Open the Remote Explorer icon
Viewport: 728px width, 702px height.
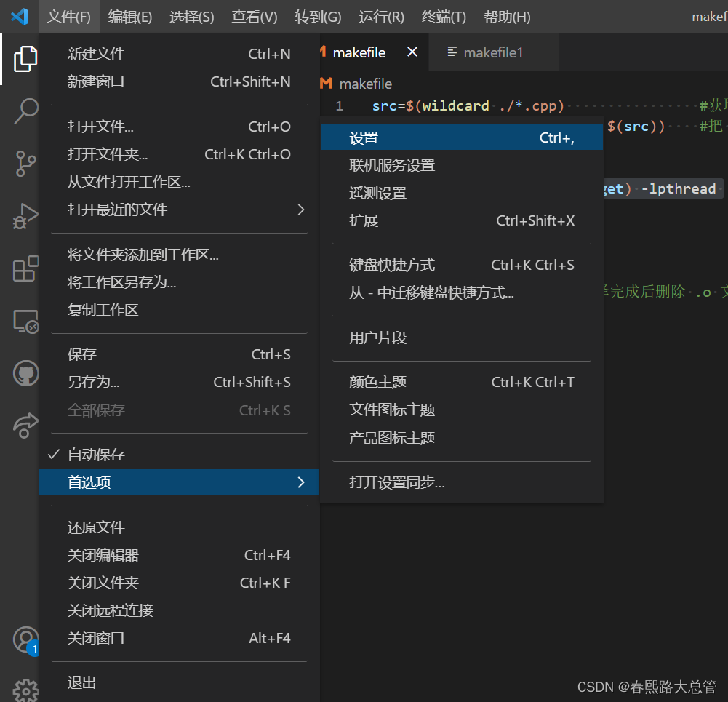point(25,322)
